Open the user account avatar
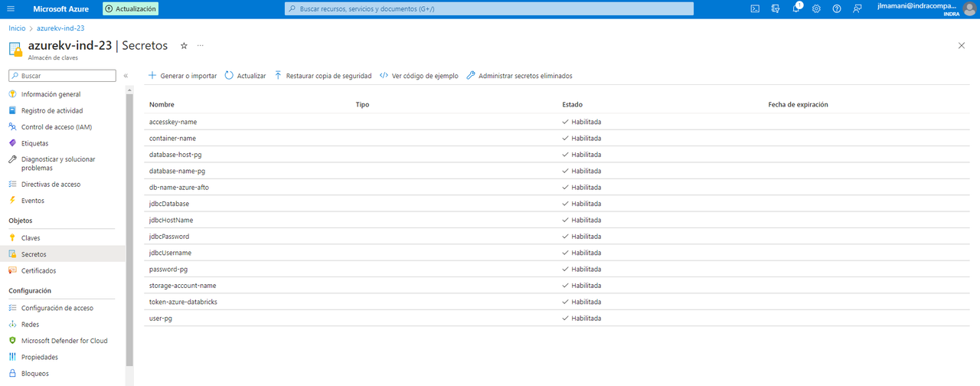This screenshot has width=980, height=386. [969, 8]
